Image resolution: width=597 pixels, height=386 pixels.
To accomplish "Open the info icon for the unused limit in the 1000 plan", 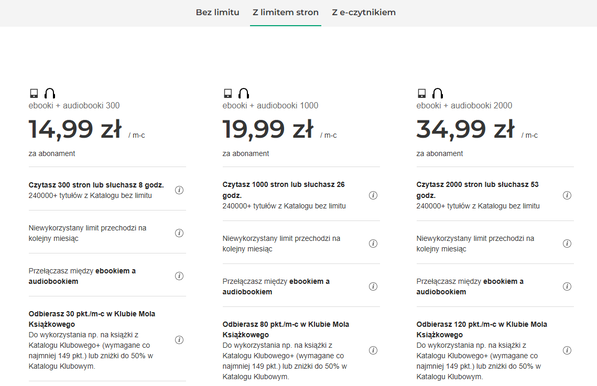I will (x=373, y=243).
